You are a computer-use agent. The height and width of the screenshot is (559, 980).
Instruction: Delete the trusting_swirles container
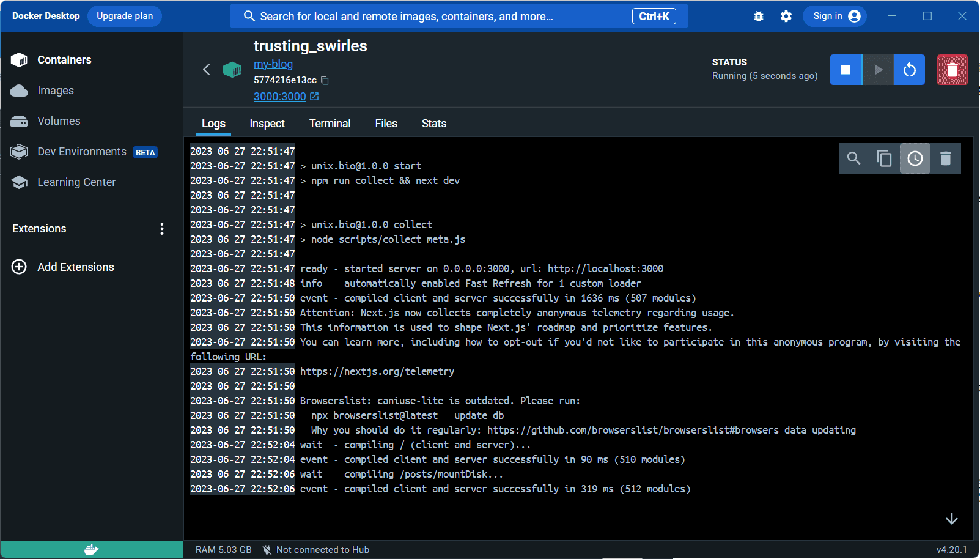[952, 70]
